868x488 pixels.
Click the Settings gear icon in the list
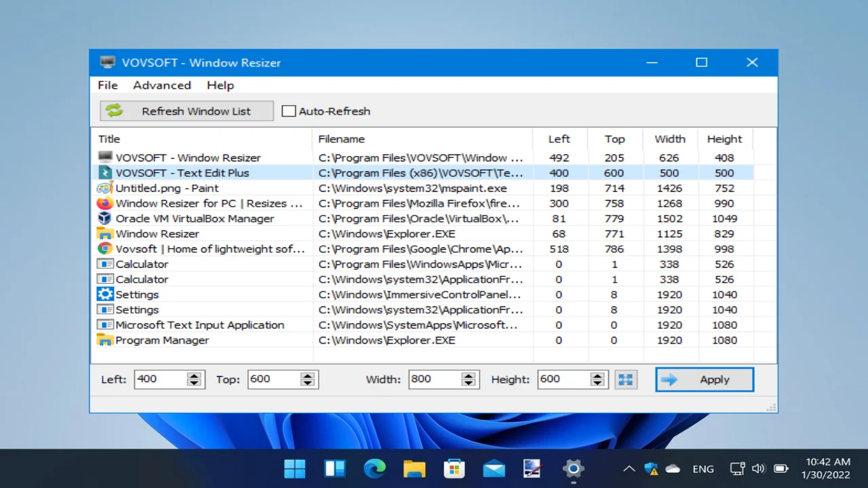(104, 294)
